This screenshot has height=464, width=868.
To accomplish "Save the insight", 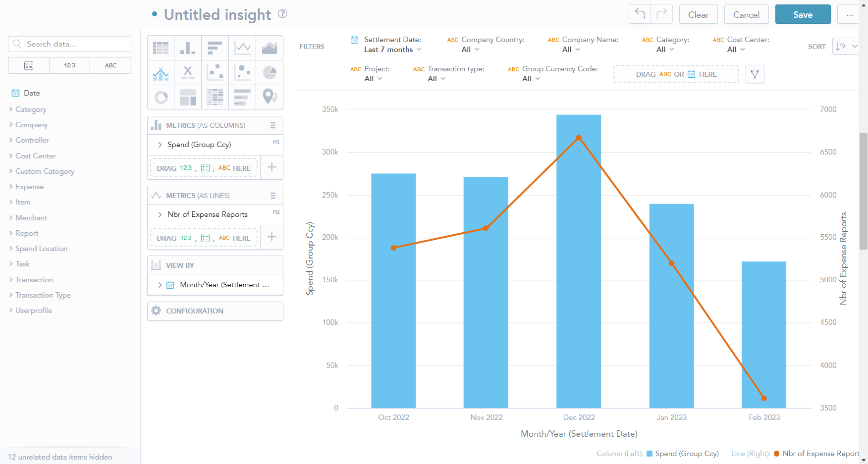I will point(803,14).
